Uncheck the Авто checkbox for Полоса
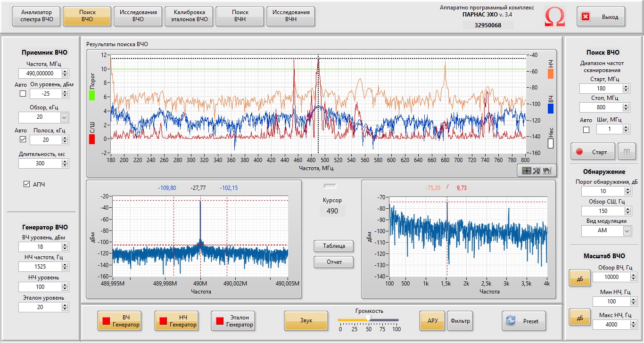The image size is (644, 343). click(x=23, y=139)
